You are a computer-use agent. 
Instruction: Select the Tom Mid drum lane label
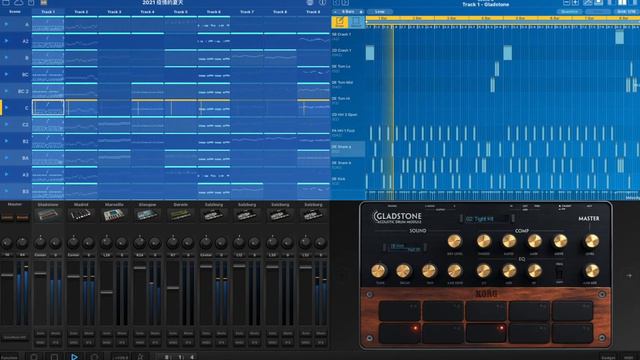348,84
